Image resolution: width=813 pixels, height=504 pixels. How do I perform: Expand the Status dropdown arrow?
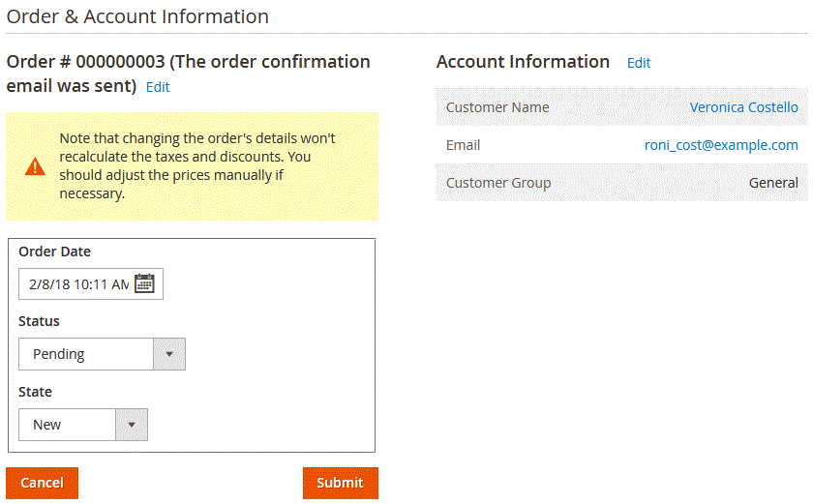169,354
